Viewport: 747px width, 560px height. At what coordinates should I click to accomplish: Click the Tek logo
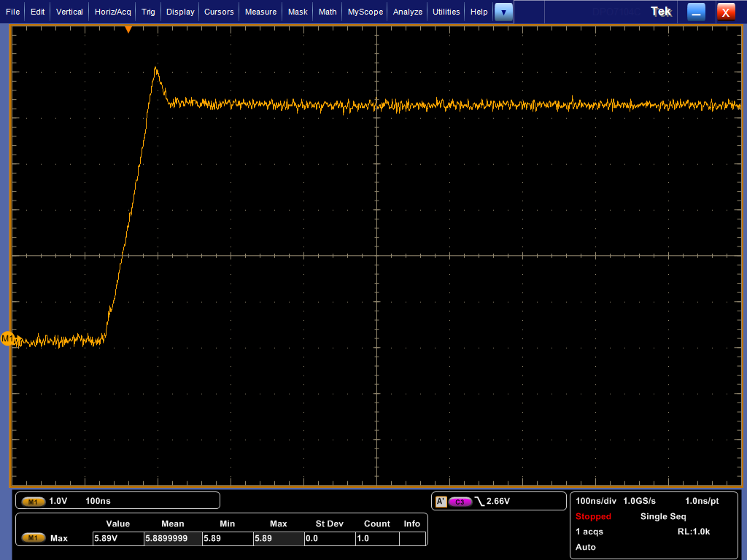[661, 12]
